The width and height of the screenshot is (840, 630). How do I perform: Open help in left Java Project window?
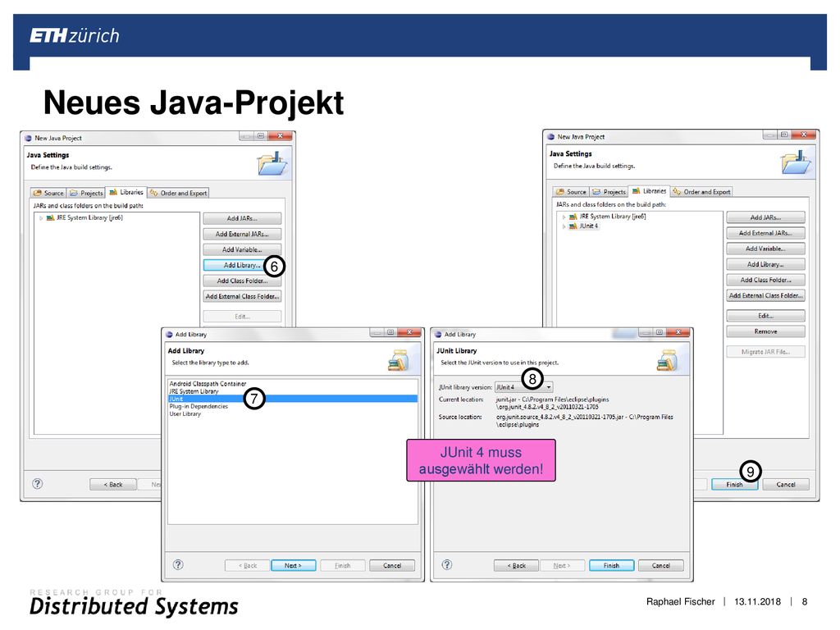coord(37,484)
